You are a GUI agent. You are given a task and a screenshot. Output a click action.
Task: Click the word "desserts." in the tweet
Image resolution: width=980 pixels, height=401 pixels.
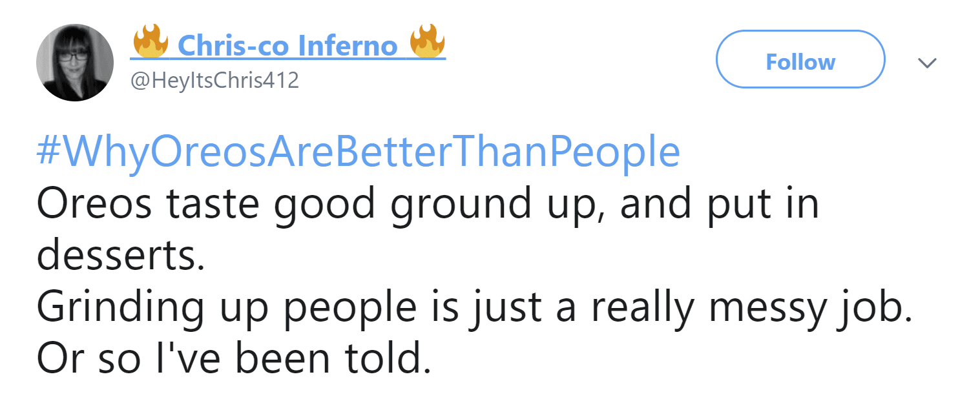(x=120, y=256)
